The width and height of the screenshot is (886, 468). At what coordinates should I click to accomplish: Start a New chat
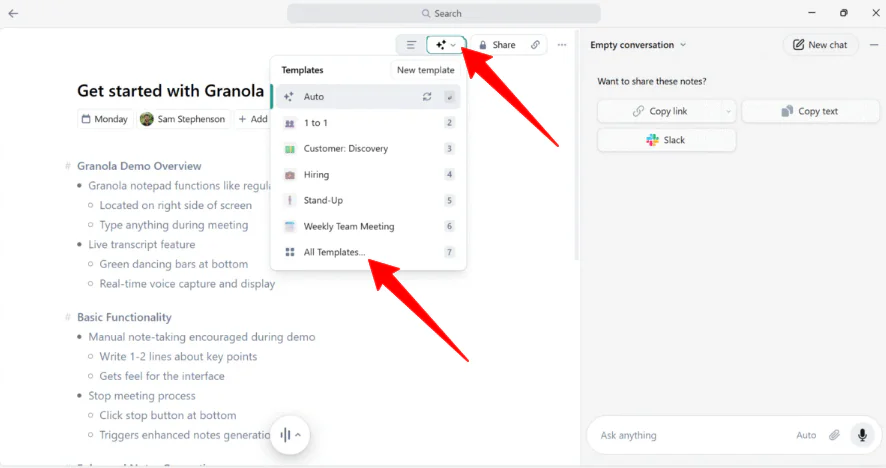point(820,45)
